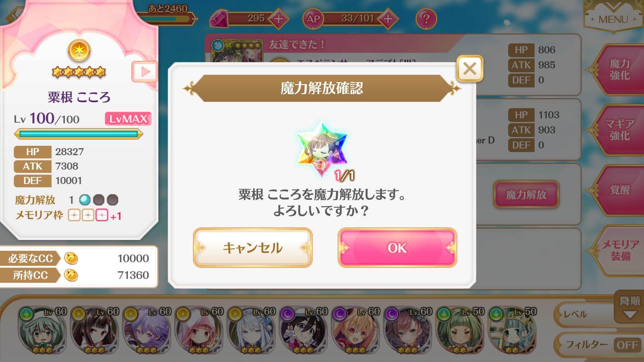Cancel with the キャンセル button
644x362 pixels.
tap(253, 248)
